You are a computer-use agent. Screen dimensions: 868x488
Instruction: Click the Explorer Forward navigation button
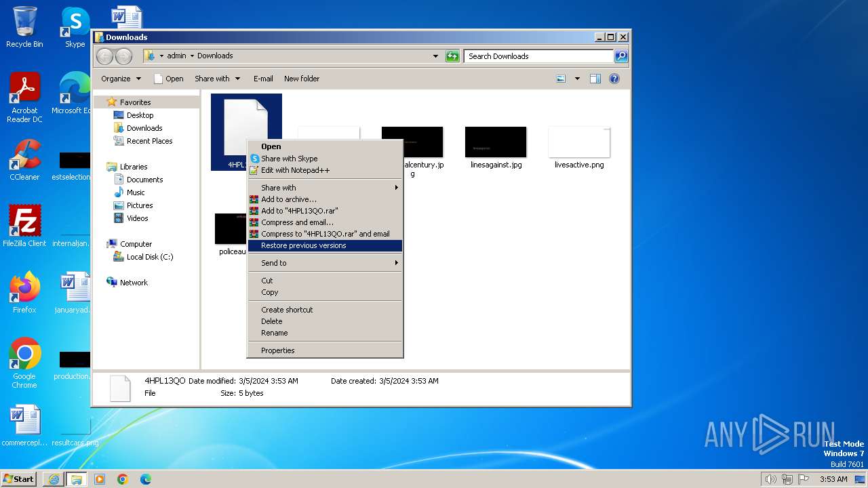(123, 56)
